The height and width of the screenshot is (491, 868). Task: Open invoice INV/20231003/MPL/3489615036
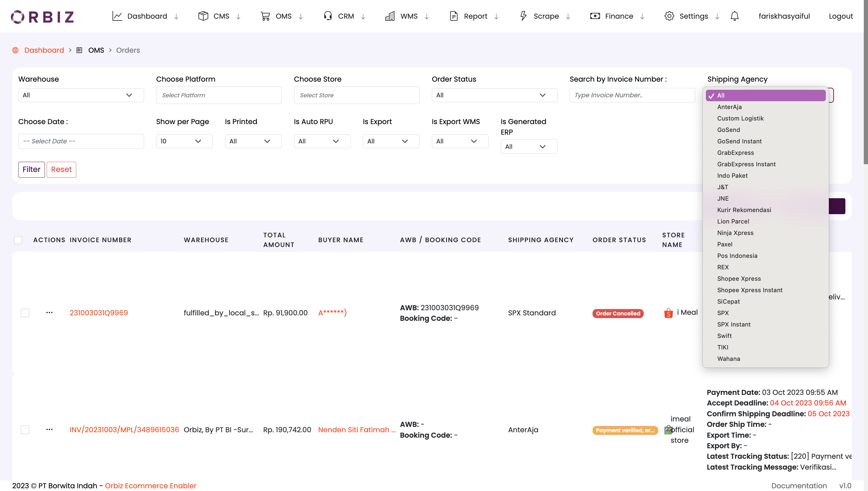pos(124,430)
